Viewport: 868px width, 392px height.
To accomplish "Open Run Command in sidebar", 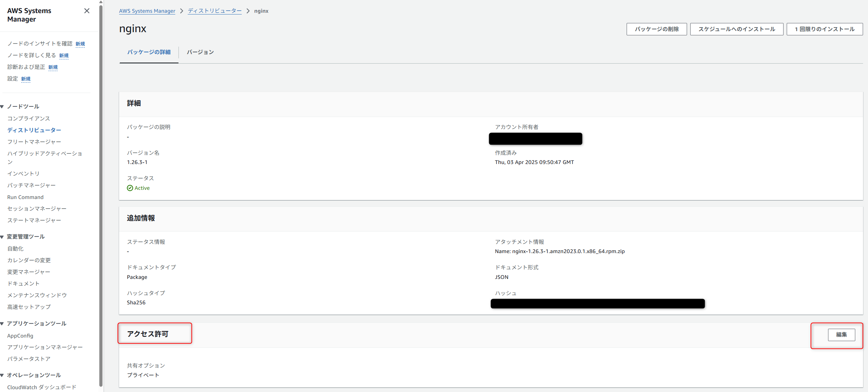I will click(x=25, y=197).
